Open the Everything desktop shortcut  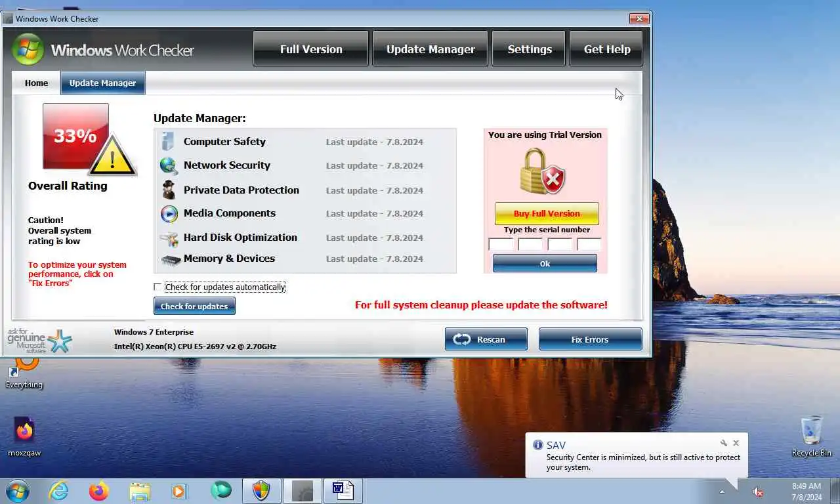pyautogui.click(x=24, y=373)
